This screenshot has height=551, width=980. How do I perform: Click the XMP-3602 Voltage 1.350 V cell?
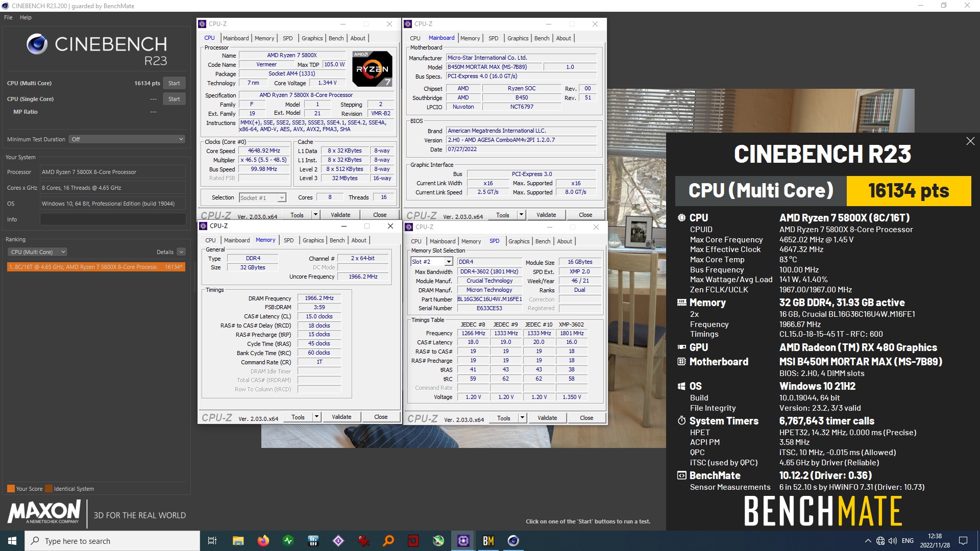click(x=572, y=397)
